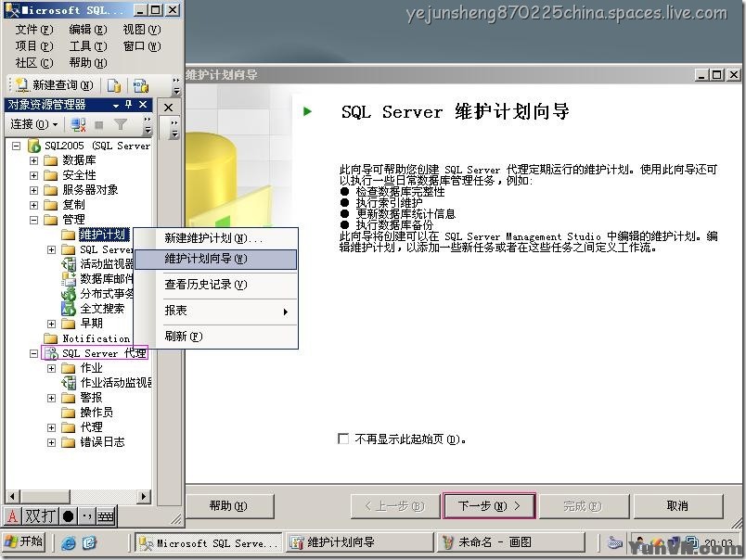Close the Object Explorer panel
This screenshot has height=560, width=746.
[143, 104]
